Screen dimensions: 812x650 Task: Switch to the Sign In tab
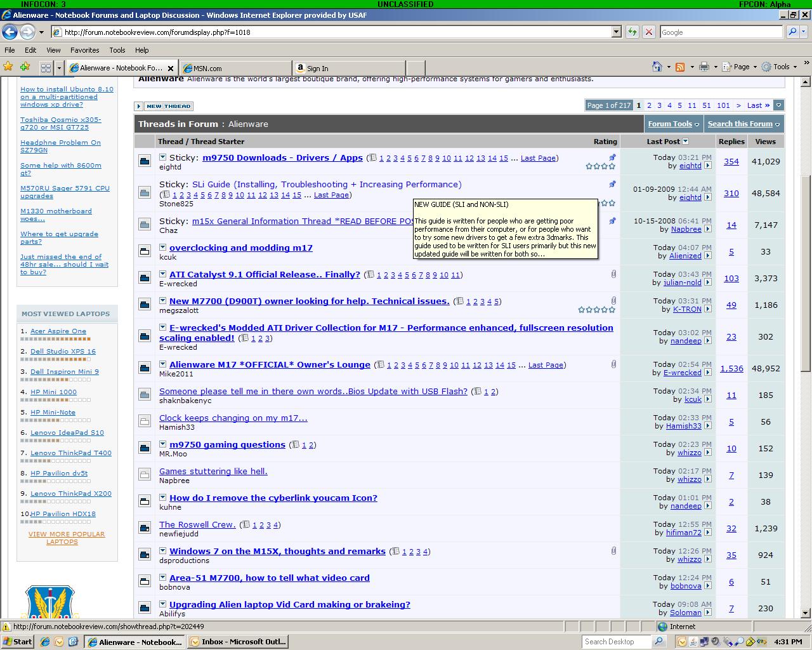350,68
